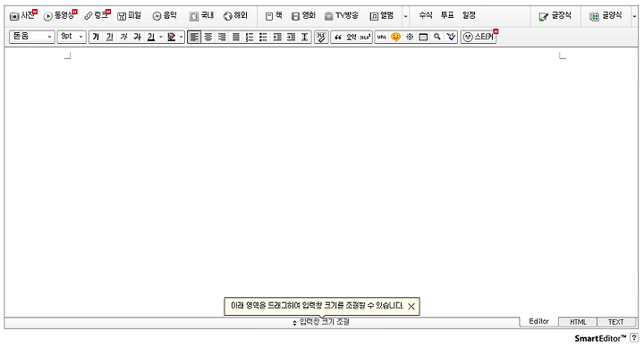
Task: Increase paragraph indent
Action: (x=292, y=37)
